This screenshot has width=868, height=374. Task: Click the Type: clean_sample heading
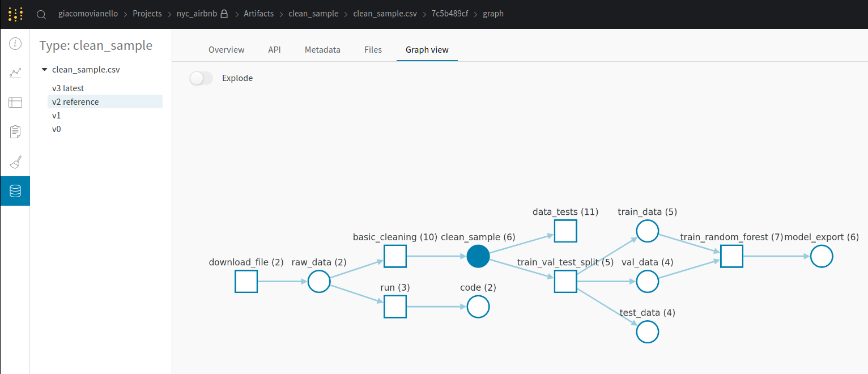click(96, 45)
